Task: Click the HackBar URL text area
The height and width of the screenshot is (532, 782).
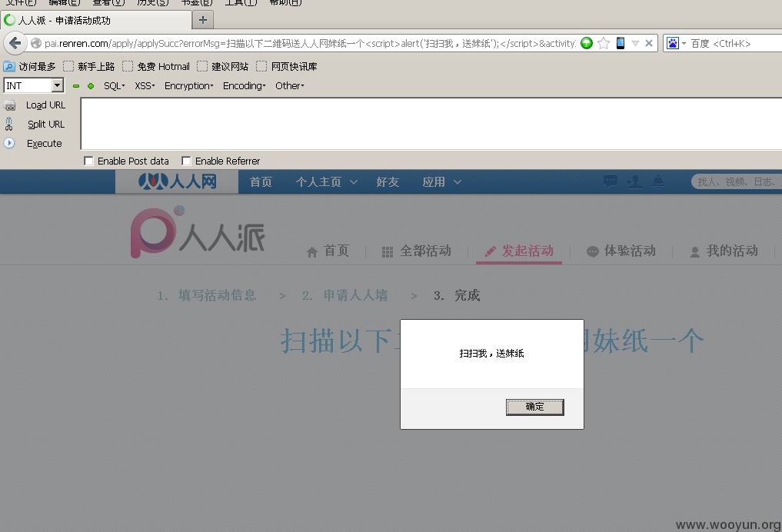Action: (x=431, y=124)
